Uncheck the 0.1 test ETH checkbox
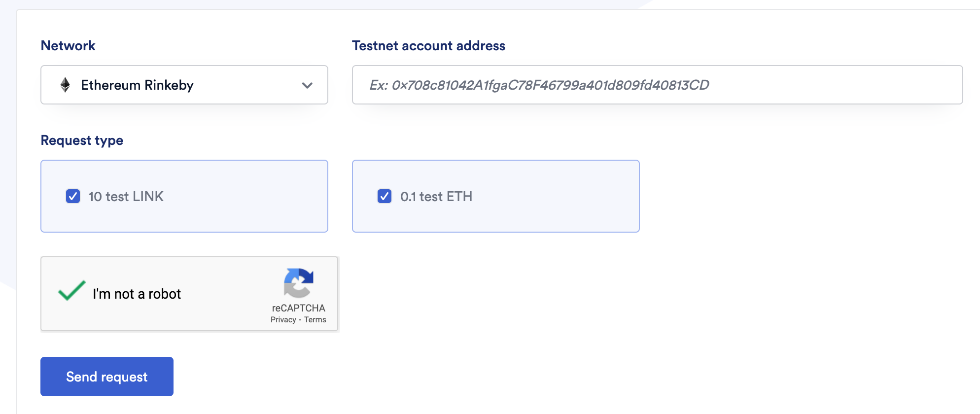Viewport: 980px width, 414px height. coord(385,196)
